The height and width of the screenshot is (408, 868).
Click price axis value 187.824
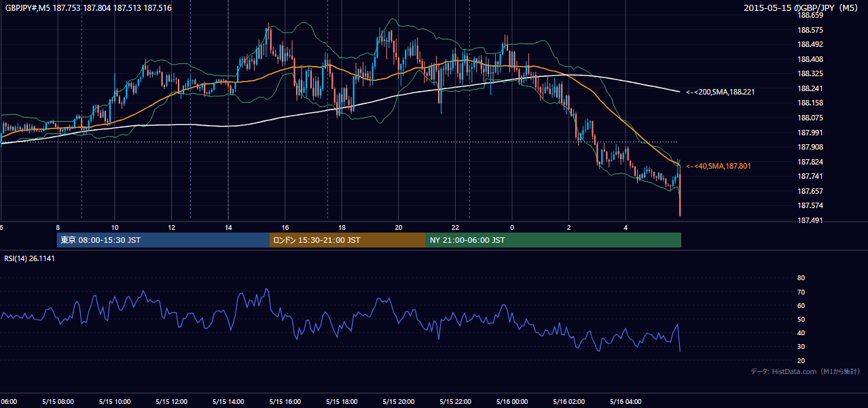[x=810, y=162]
